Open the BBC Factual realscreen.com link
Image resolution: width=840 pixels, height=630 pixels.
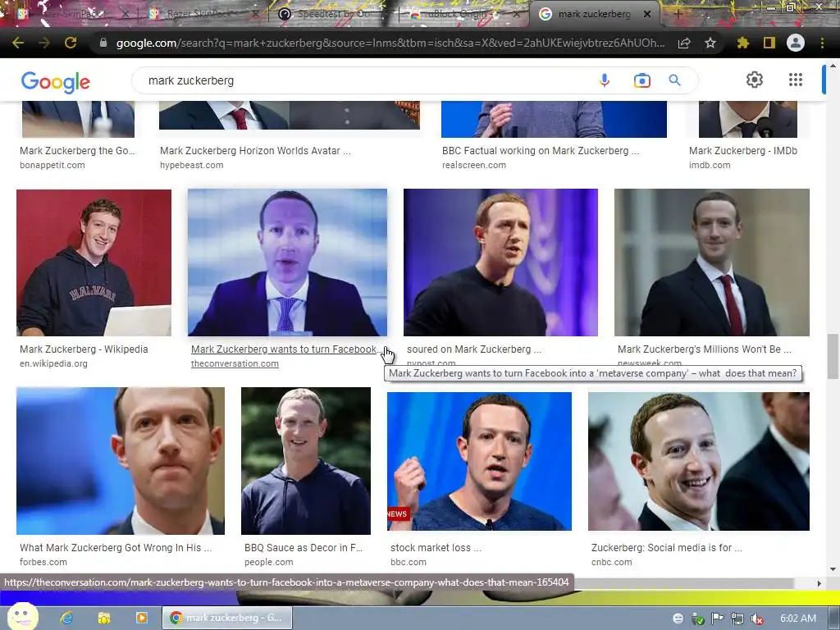(541, 151)
